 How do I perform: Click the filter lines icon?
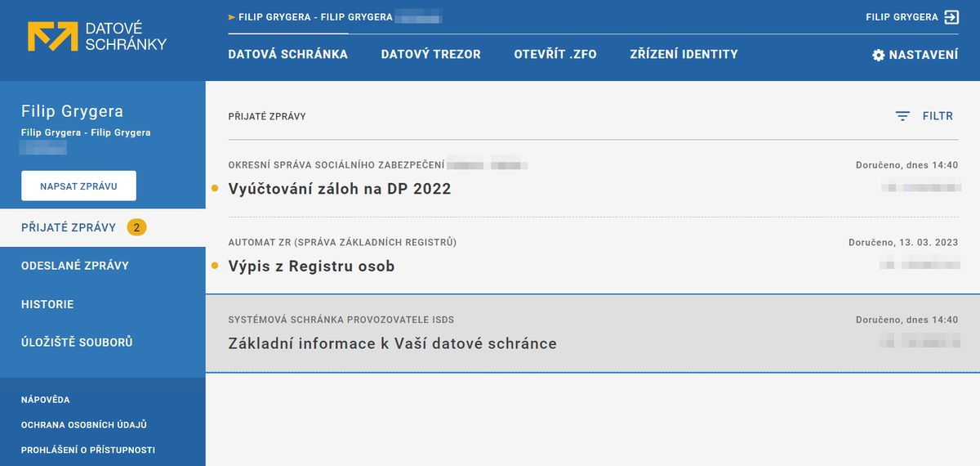902,116
